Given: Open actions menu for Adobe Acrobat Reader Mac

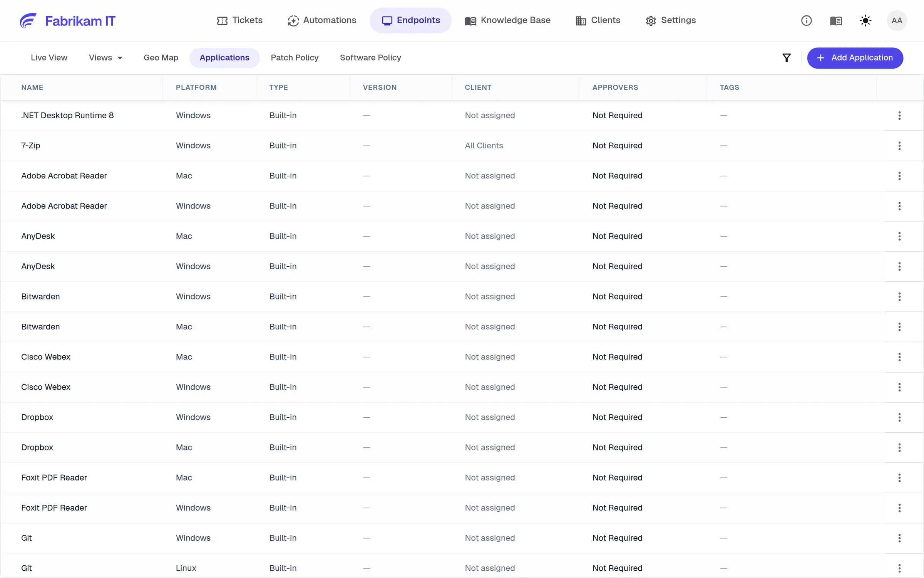Looking at the screenshot, I should (899, 176).
